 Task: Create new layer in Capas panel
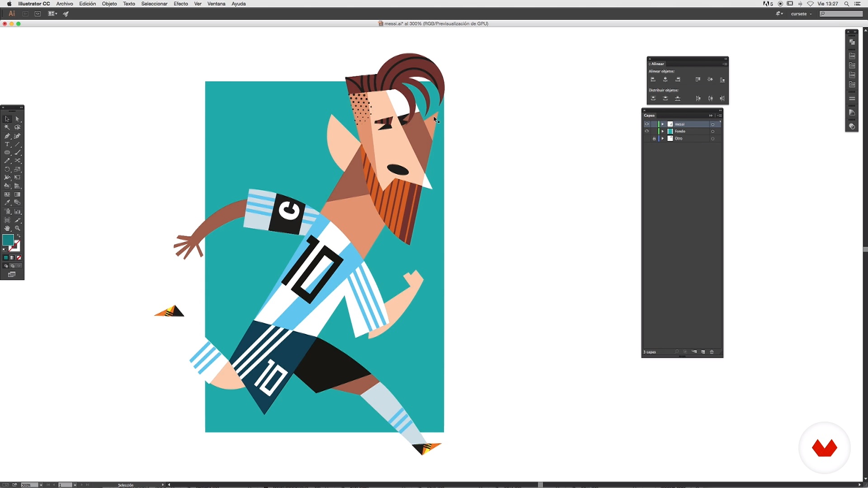coord(703,352)
